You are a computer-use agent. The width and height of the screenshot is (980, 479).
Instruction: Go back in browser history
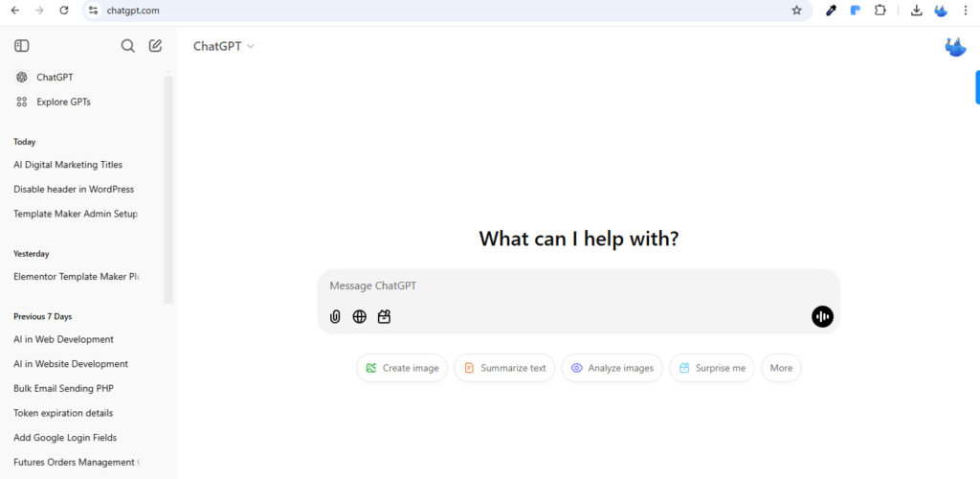pos(15,10)
